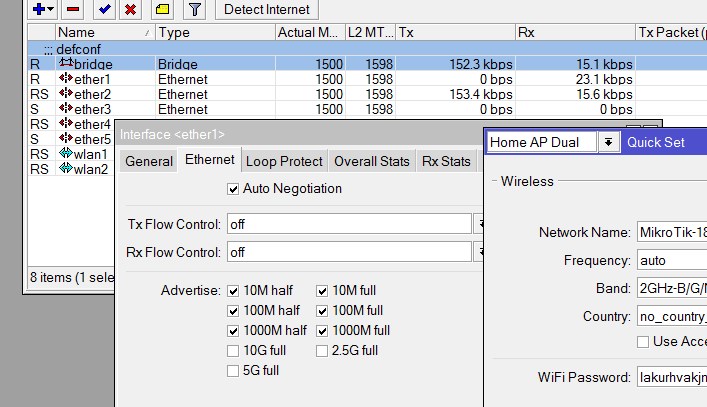Sort by the Type column header

pyautogui.click(x=215, y=32)
